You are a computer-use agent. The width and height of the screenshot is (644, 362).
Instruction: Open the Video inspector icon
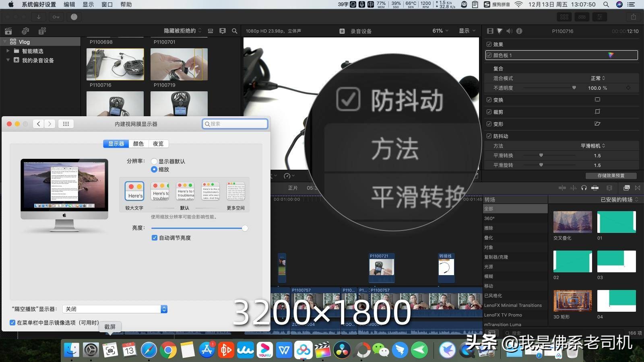[490, 31]
